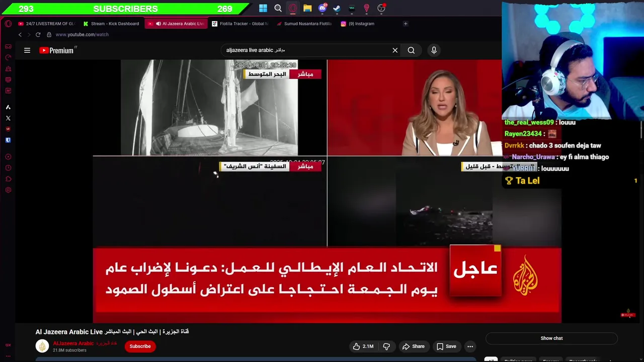Image resolution: width=644 pixels, height=362 pixels.
Task: Open the player icon in sidebar
Action: click(x=8, y=157)
